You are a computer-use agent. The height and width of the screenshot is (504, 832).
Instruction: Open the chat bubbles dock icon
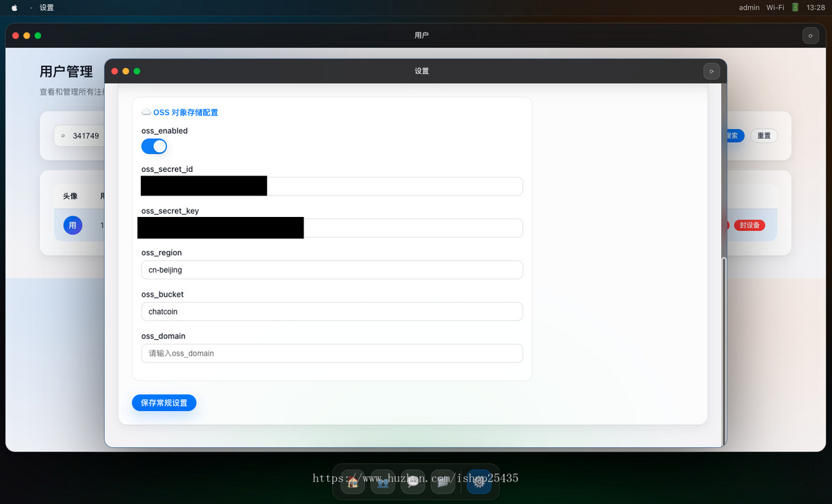tap(413, 481)
